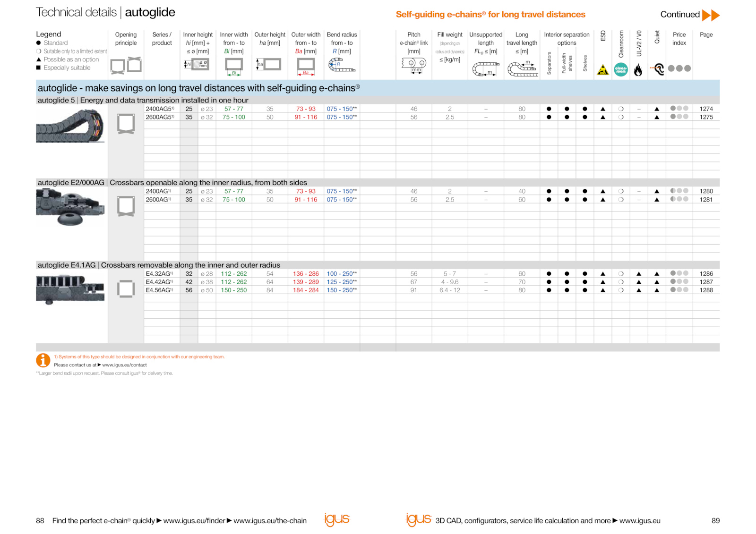The width and height of the screenshot is (756, 534).
Task: Click the UL-V2/V0 flame icon
Action: (x=638, y=70)
